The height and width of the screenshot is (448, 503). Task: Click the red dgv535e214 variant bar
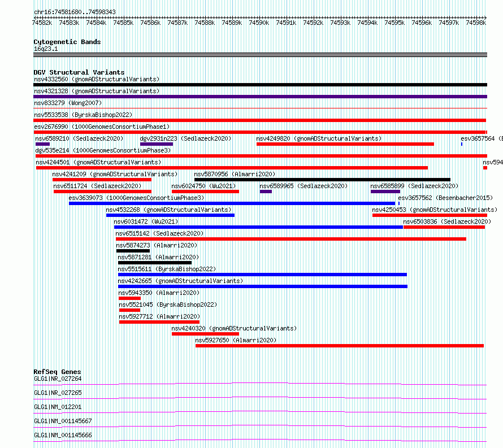click(262, 156)
